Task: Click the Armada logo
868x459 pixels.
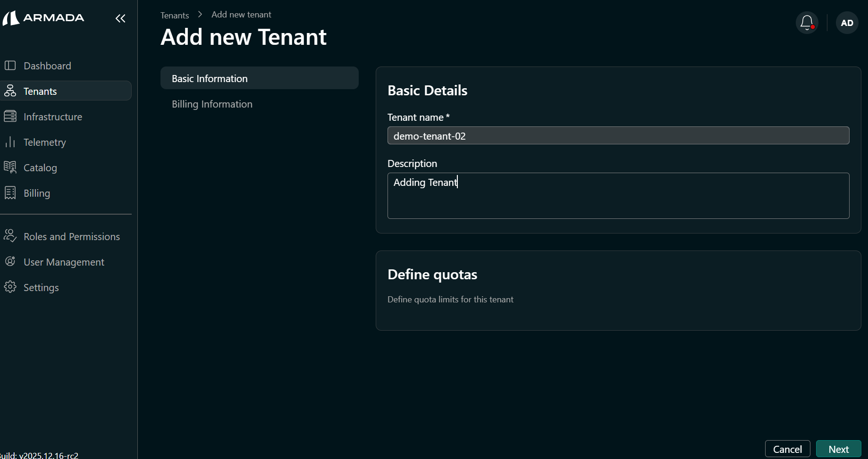Action: pos(43,17)
